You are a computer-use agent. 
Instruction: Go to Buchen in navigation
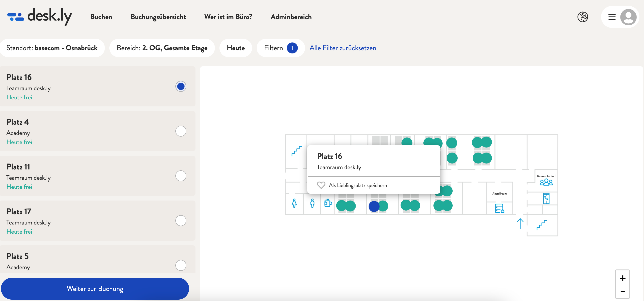tap(101, 17)
